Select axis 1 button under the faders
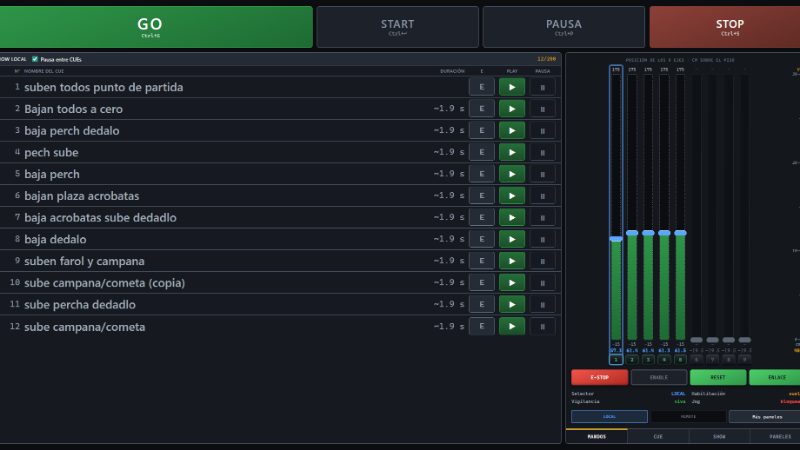The width and height of the screenshot is (800, 450). point(616,360)
